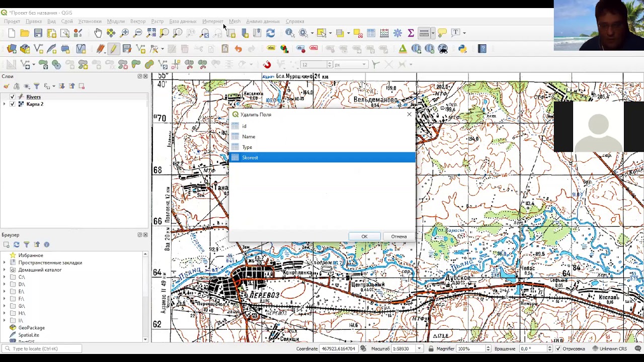
Task: Expand the E:\ drive in Browser
Action: tap(5, 292)
